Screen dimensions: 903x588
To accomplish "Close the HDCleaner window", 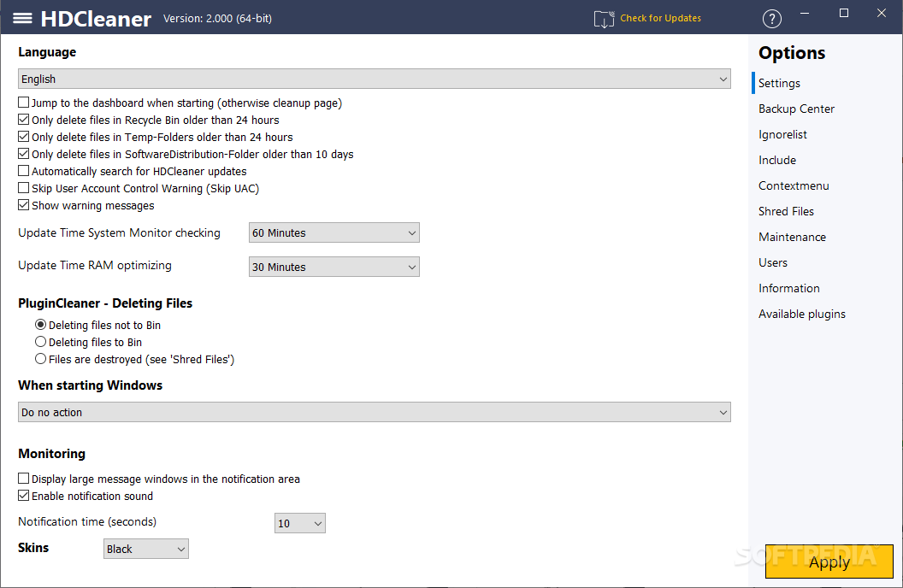I will click(x=881, y=13).
